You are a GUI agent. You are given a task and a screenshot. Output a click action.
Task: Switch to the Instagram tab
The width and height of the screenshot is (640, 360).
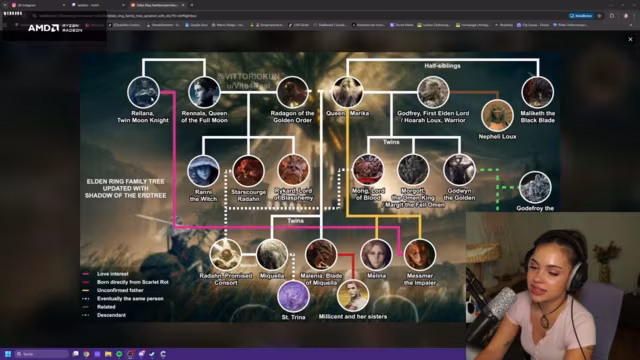coord(37,5)
